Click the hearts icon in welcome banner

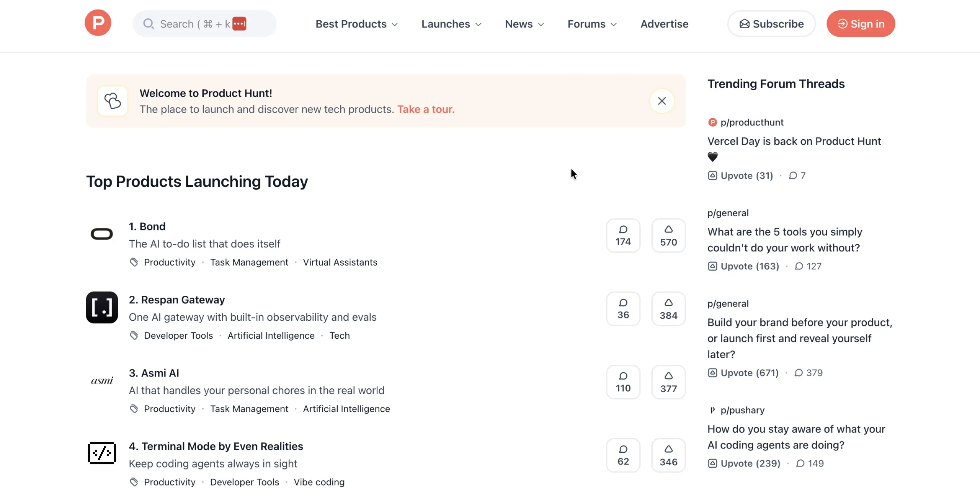[113, 101]
